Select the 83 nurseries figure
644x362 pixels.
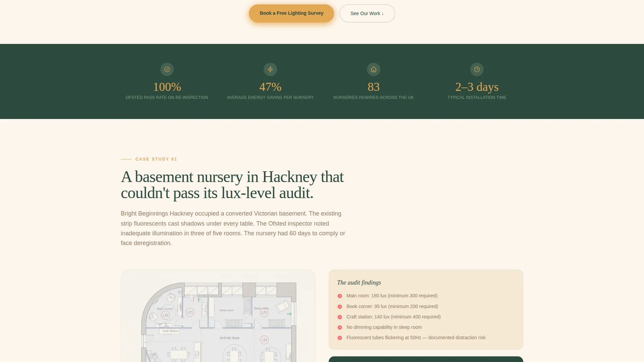(374, 87)
